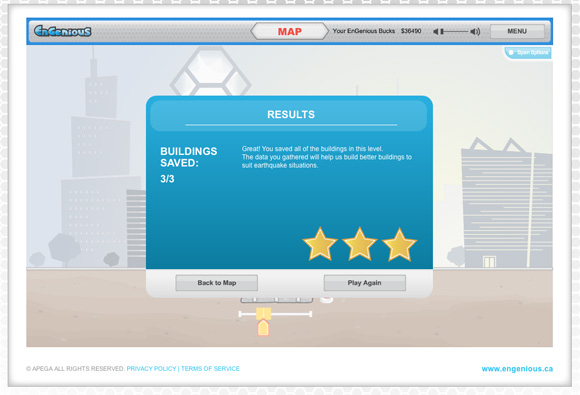Click the volume slider track
The height and width of the screenshot is (395, 580).
pyautogui.click(x=454, y=31)
